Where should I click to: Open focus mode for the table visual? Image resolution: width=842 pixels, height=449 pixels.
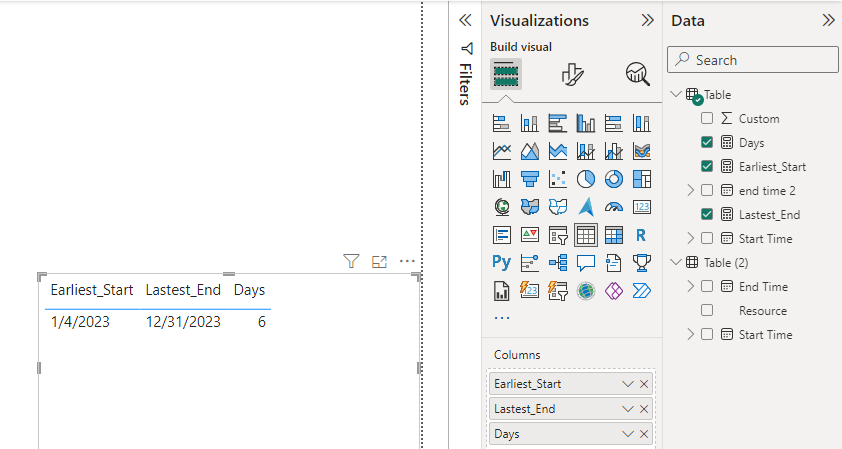pos(379,262)
